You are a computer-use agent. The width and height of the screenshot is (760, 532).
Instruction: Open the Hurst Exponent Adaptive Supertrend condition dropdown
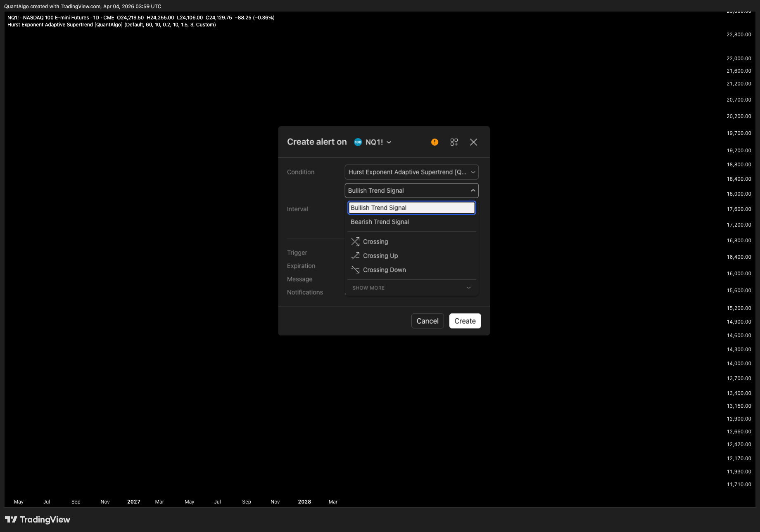411,172
